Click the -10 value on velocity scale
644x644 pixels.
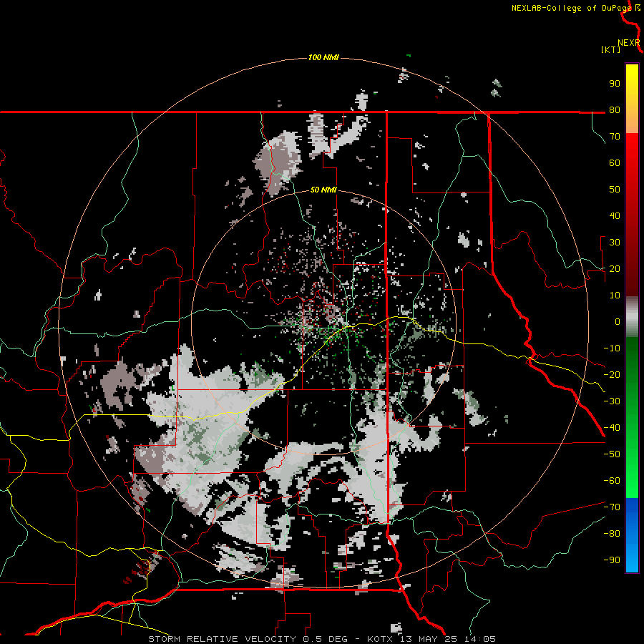pyautogui.click(x=612, y=348)
